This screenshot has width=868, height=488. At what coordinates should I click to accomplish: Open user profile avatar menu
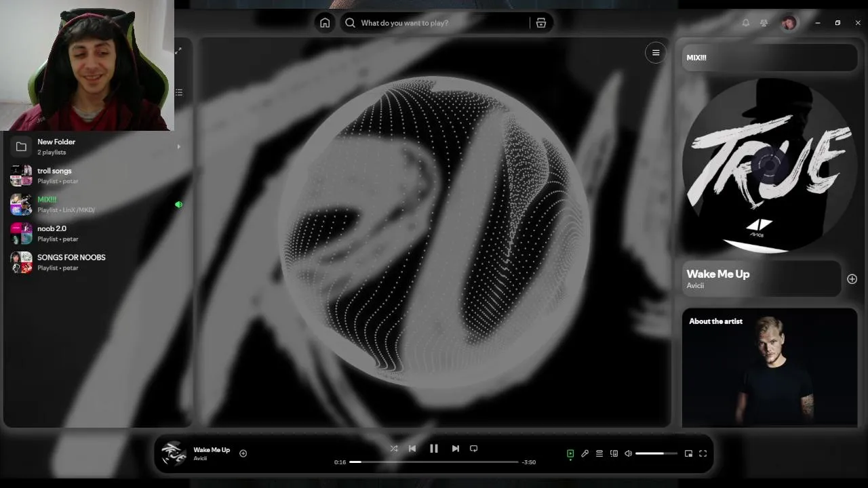click(x=789, y=23)
